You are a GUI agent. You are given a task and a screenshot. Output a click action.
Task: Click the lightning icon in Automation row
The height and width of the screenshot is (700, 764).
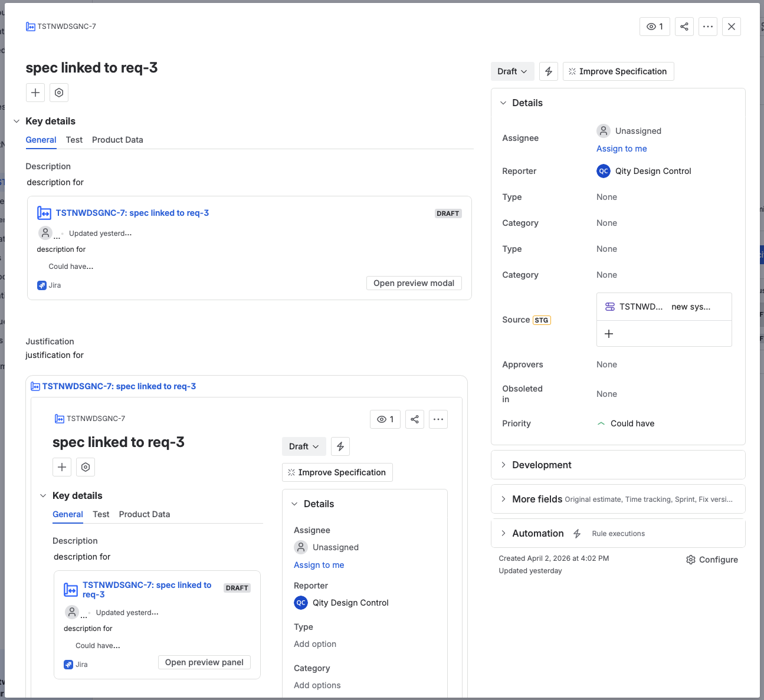point(577,534)
